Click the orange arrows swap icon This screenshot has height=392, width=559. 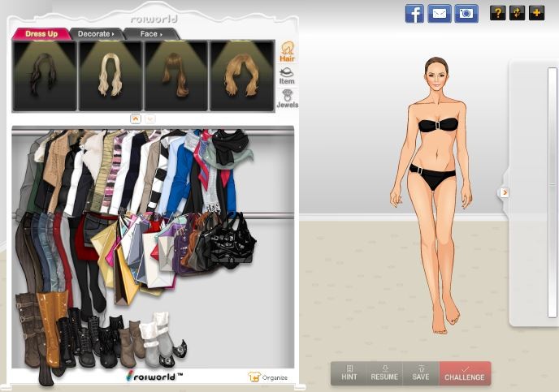click(517, 13)
